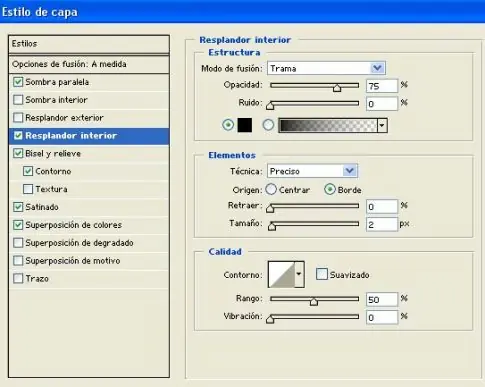Screen dimensions: 485x387
Task: Select the Resplandor exterior style label
Action: coord(64,118)
